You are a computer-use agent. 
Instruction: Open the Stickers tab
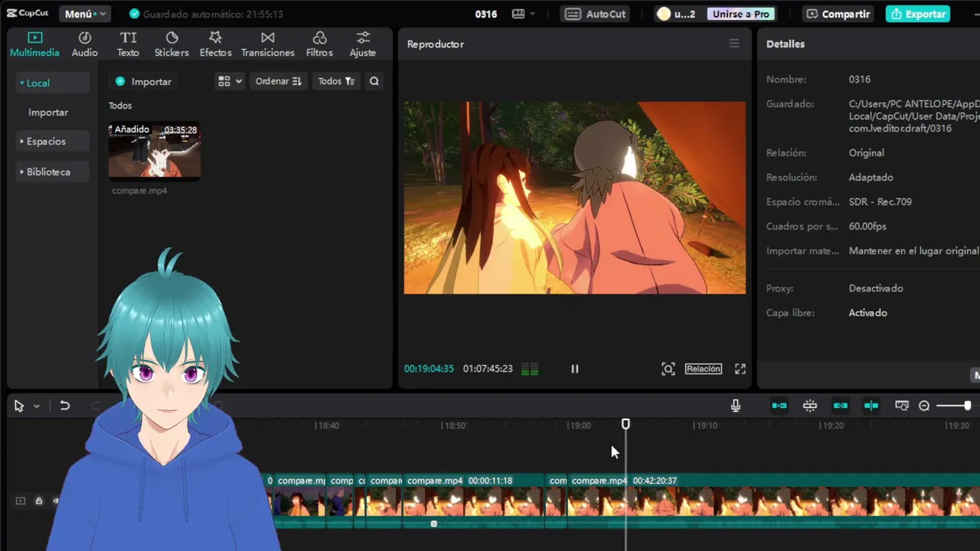click(x=171, y=44)
